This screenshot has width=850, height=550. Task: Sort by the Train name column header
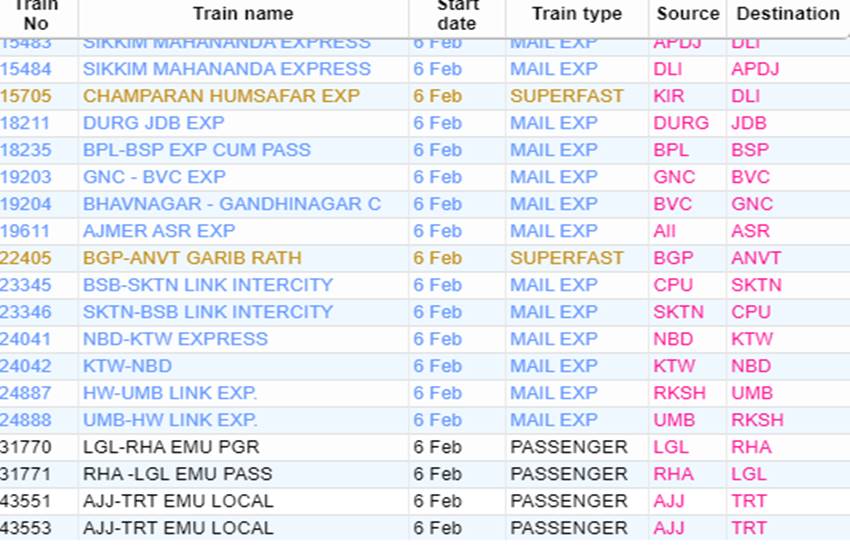243,14
